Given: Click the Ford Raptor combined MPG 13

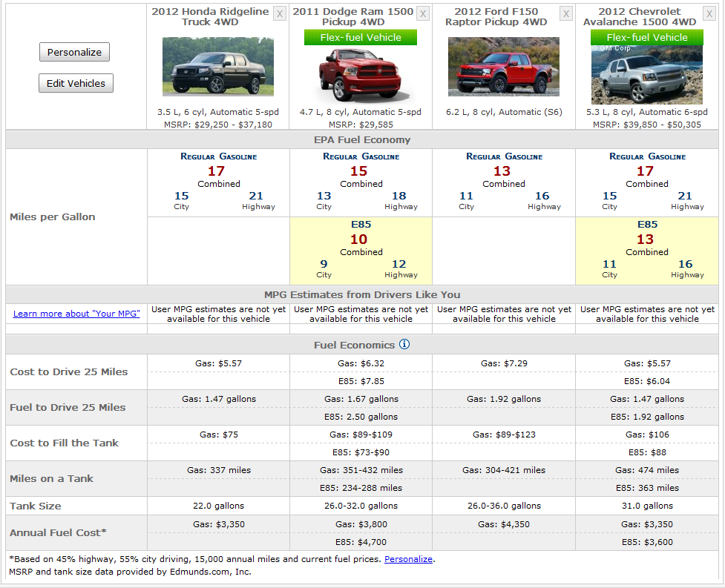Looking at the screenshot, I should click(x=502, y=171).
